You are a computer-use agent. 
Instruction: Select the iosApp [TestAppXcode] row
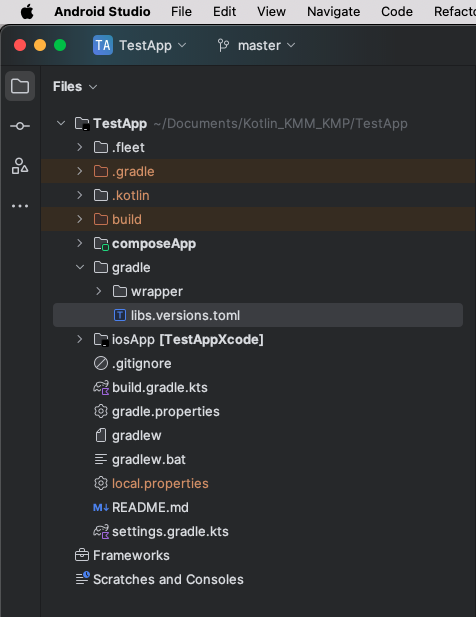pyautogui.click(x=258, y=339)
